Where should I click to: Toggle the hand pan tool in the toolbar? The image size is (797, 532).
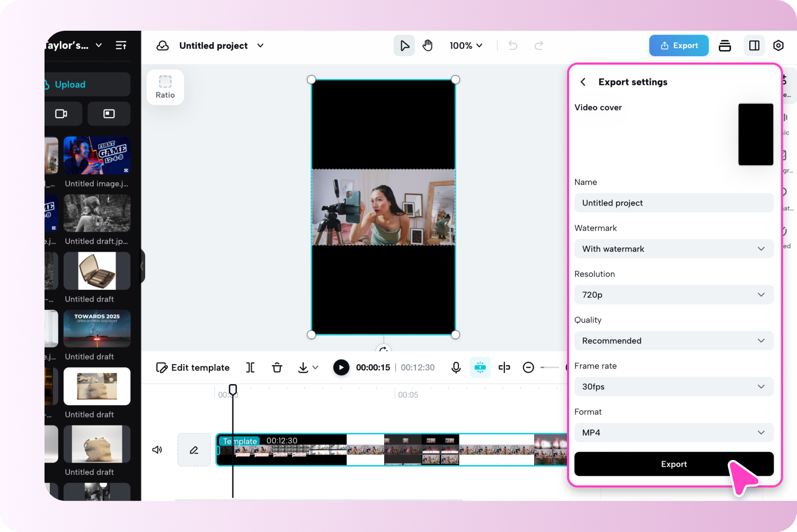point(428,46)
